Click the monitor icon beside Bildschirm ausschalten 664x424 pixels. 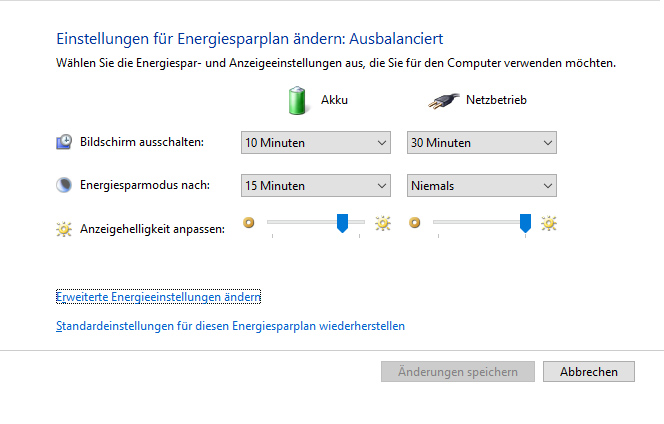(63, 142)
